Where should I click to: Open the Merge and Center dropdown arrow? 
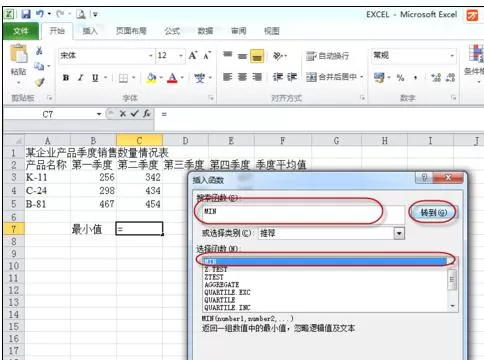point(362,77)
